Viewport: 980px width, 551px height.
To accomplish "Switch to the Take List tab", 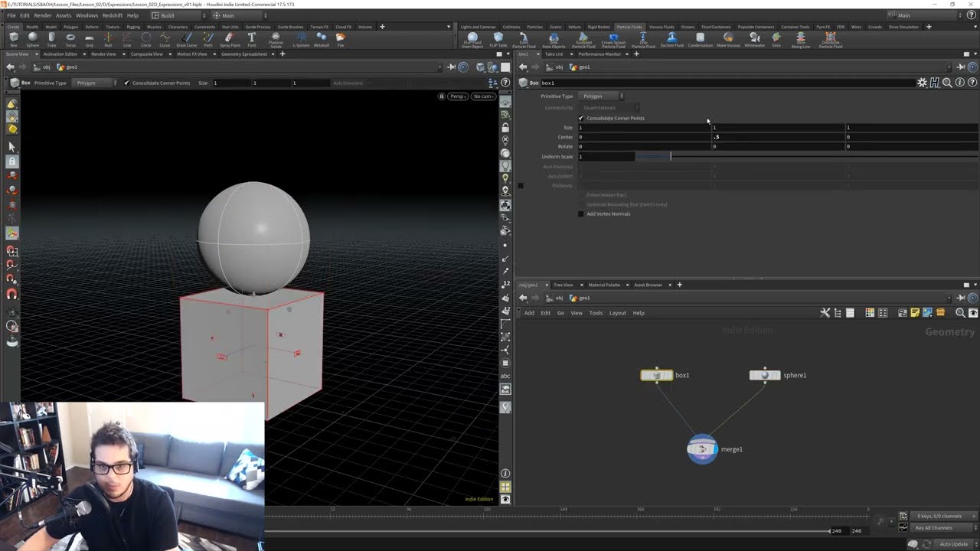I will point(554,54).
